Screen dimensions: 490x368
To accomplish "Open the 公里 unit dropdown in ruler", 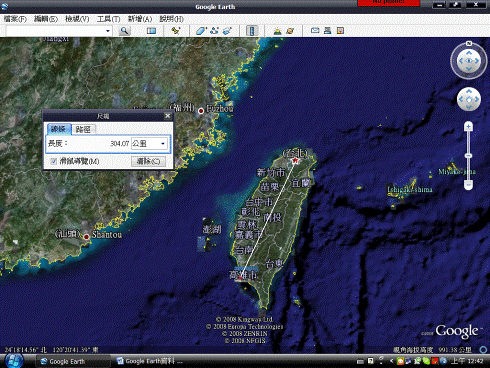I will click(x=149, y=144).
